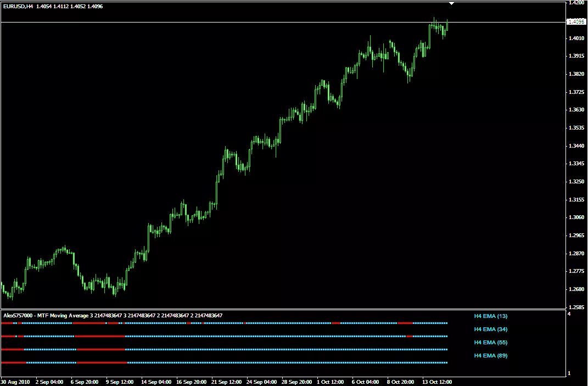588x386 pixels.
Task: Click the triangle marker above the latest candle
Action: [x=452, y=3]
